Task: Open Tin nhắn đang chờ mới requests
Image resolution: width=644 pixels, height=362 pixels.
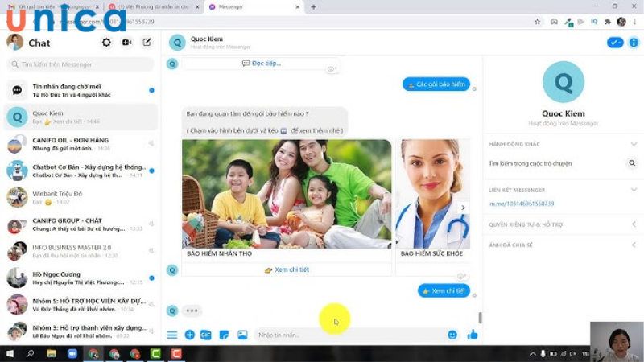Action: [80, 90]
